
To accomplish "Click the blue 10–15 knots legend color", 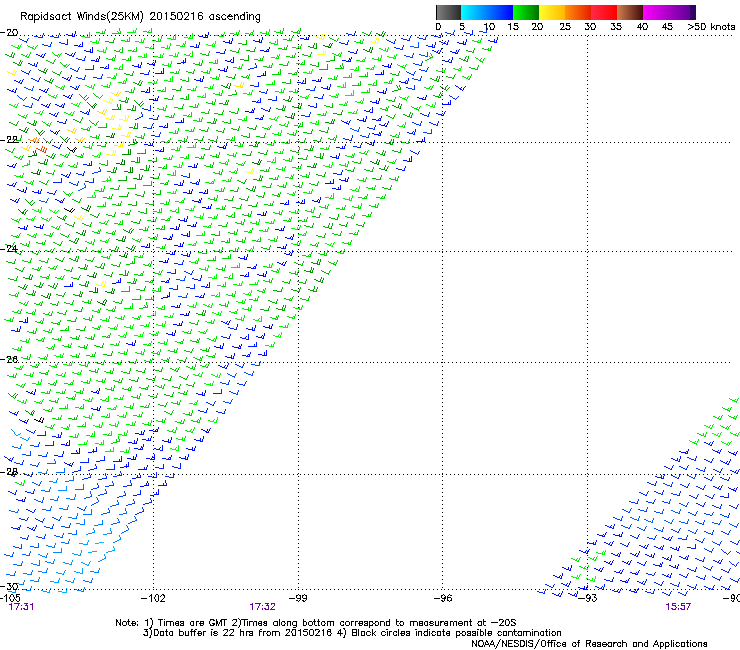I will 500,12.
